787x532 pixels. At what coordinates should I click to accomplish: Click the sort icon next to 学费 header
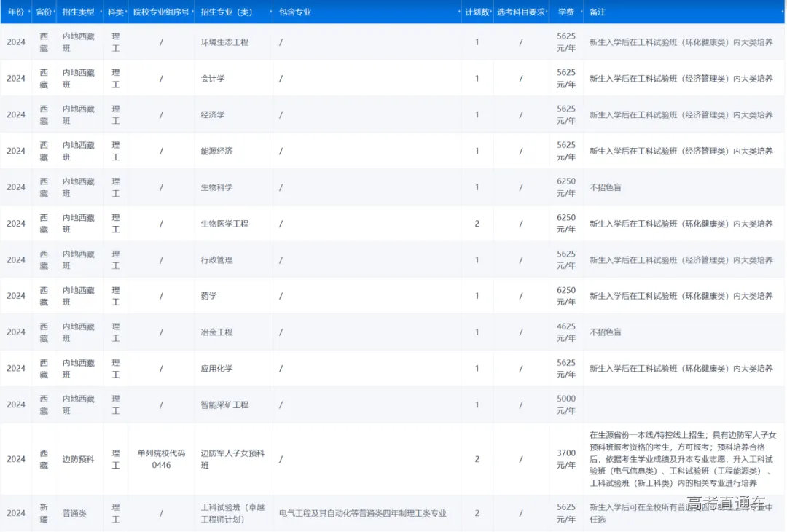point(581,12)
